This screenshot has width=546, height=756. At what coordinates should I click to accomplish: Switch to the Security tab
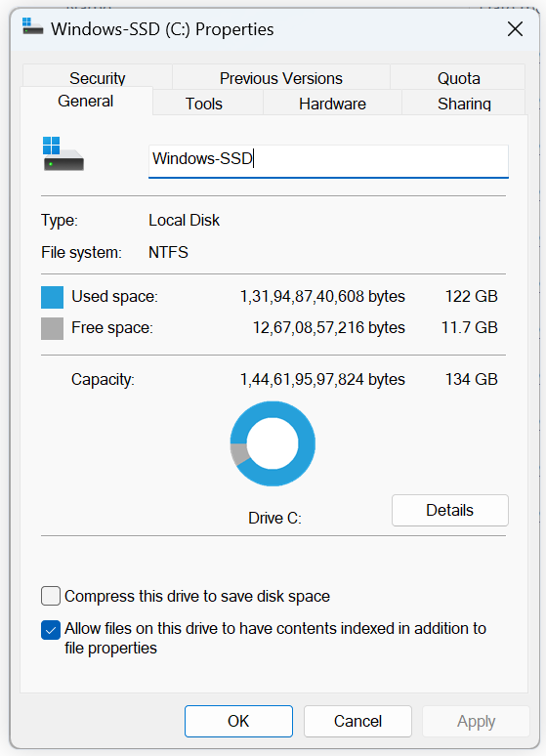(x=97, y=77)
